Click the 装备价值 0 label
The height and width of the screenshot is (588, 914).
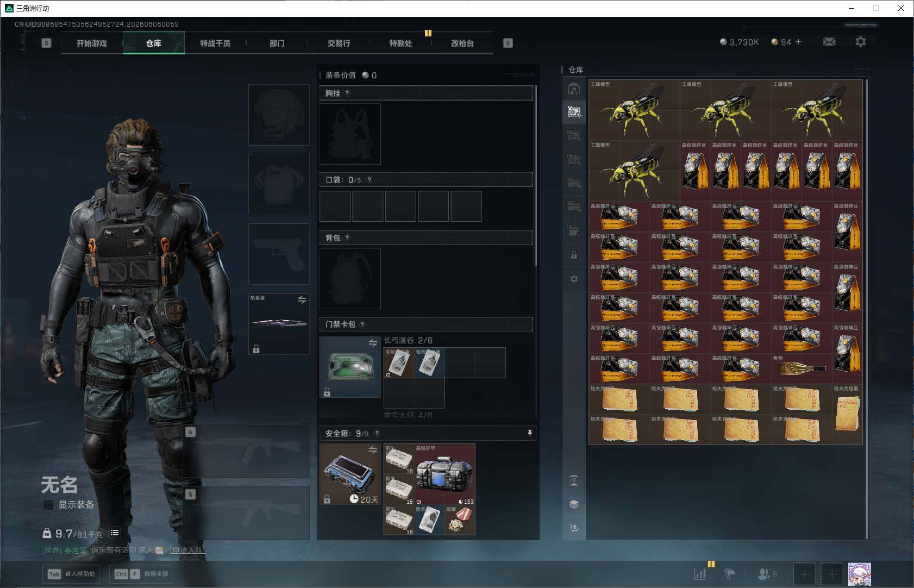click(351, 75)
